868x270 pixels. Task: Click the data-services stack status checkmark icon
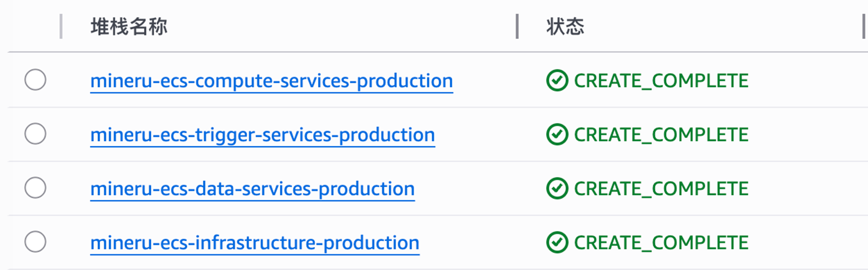[557, 188]
